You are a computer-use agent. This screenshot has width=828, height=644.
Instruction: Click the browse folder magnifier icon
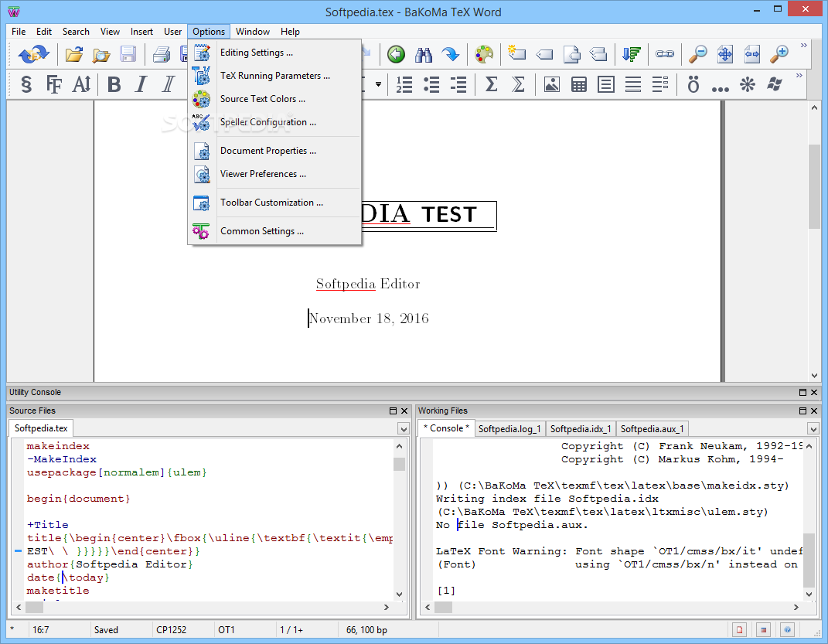coord(101,54)
